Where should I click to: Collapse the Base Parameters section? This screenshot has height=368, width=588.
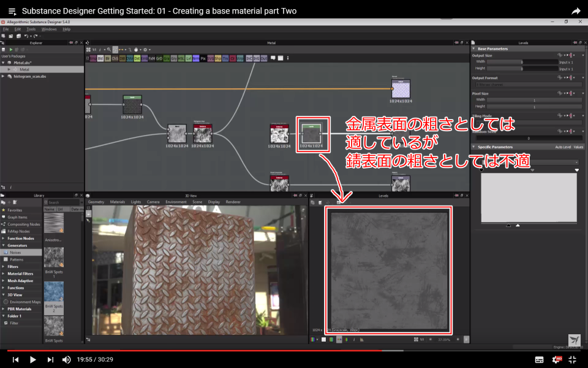pos(473,49)
